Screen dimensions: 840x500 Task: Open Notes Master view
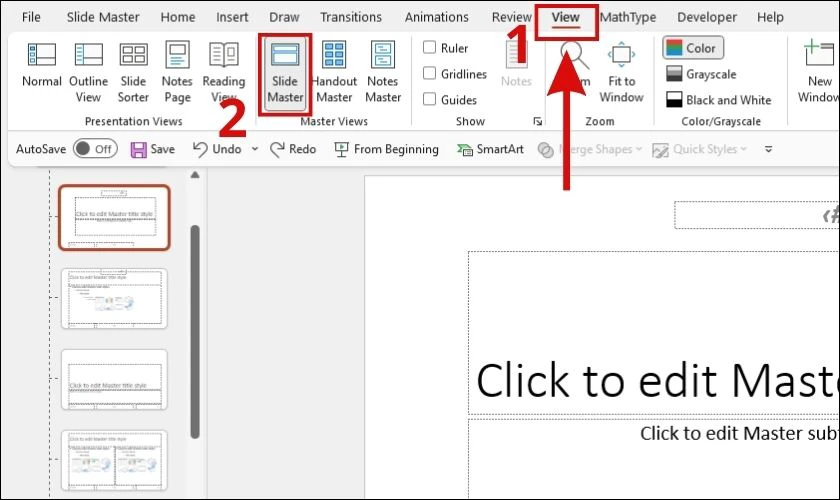[383, 73]
